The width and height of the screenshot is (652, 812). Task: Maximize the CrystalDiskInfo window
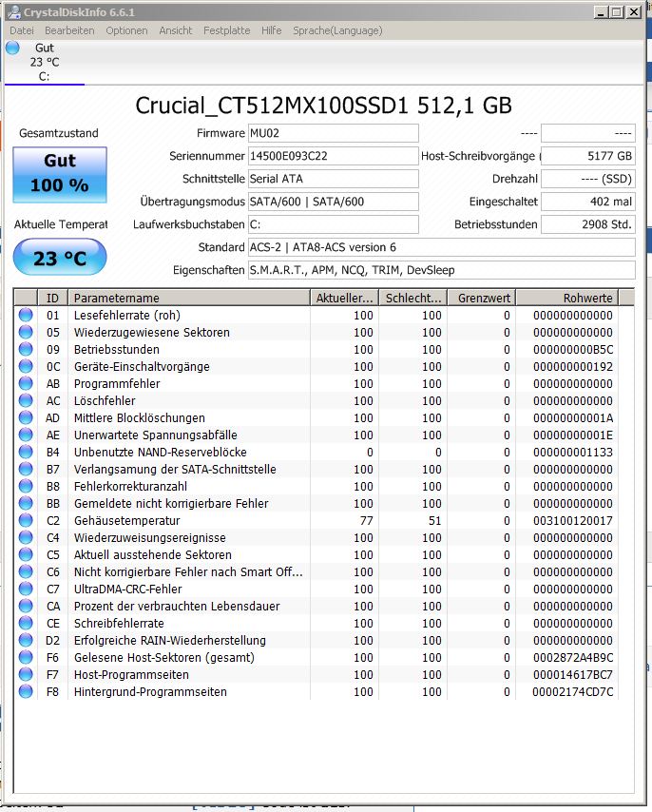[617, 12]
